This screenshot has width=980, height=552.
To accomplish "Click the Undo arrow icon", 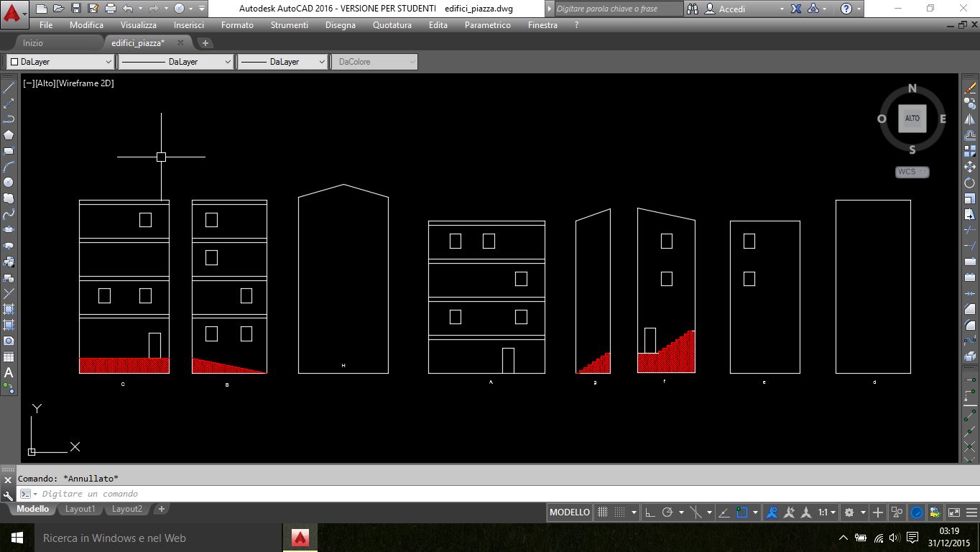I will coord(128,9).
